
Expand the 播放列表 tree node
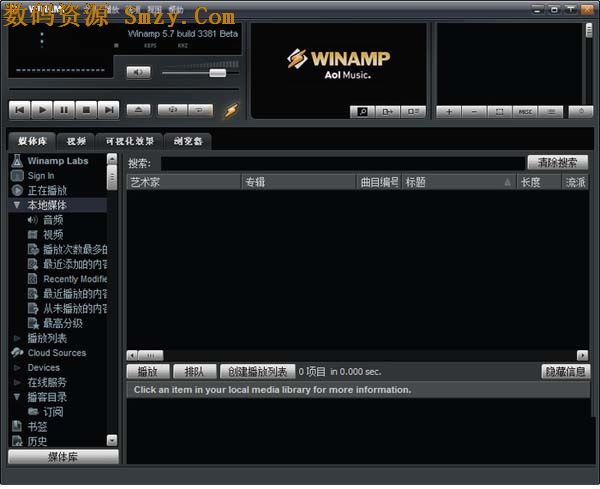[17, 338]
